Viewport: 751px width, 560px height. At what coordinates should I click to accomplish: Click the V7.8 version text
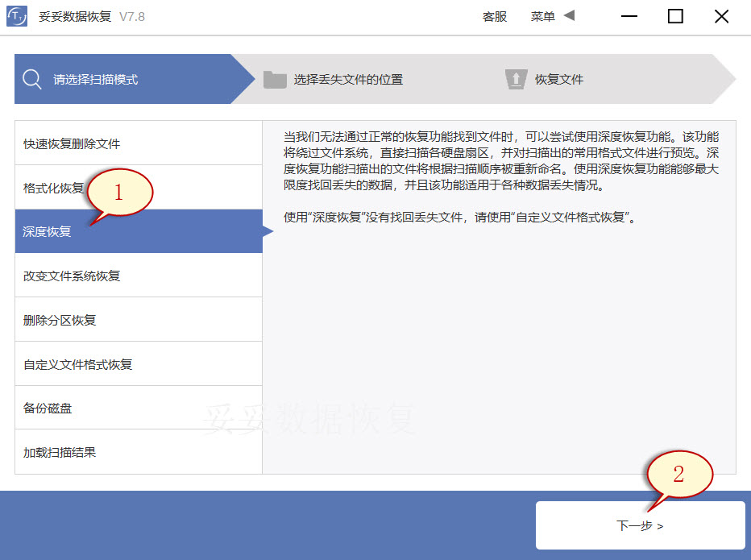pos(131,17)
